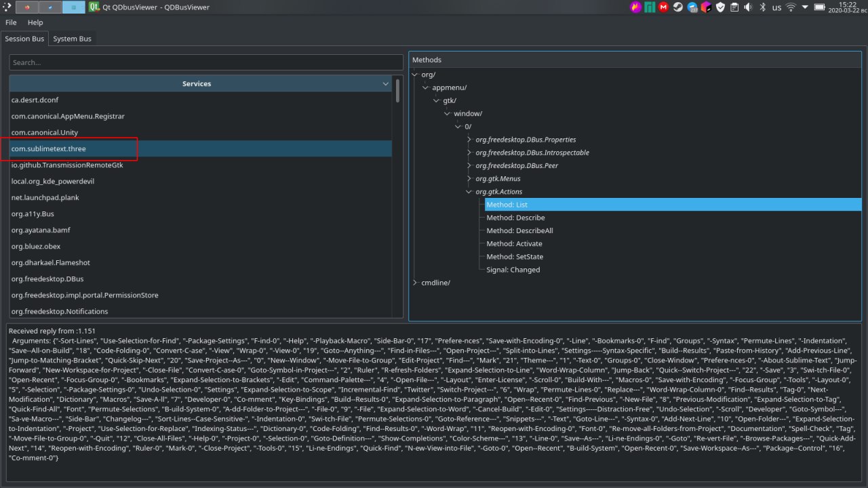Expand the org.gtk.Menus interface
The image size is (868, 488).
pyautogui.click(x=469, y=179)
